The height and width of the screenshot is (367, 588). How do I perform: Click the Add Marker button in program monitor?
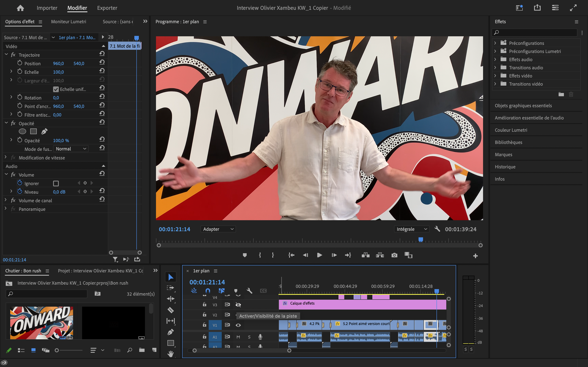click(245, 255)
